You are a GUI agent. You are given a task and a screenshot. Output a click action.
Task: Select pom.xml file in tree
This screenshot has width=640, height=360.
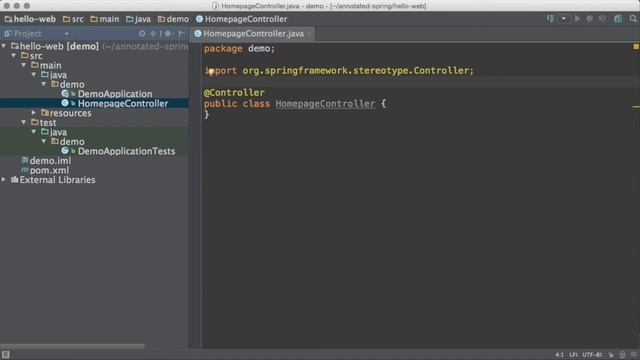[49, 170]
